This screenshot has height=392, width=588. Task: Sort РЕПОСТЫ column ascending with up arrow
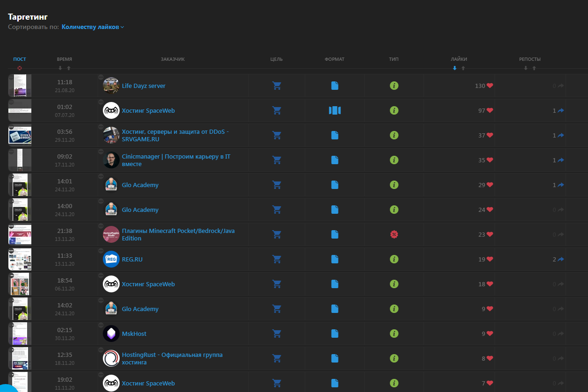point(534,68)
